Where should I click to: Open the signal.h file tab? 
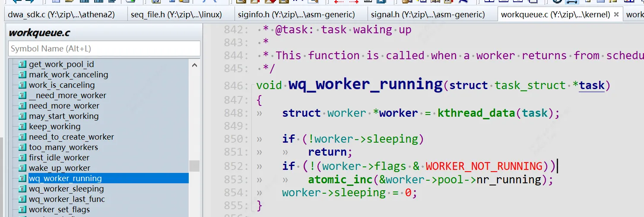(428, 15)
